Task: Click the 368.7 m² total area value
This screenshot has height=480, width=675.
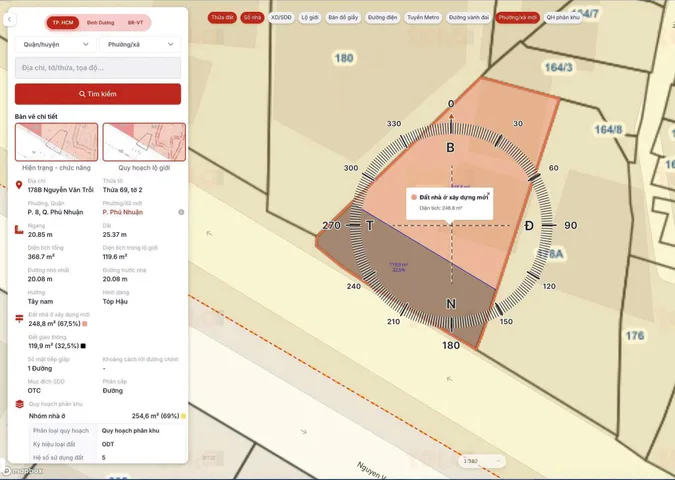Action: tap(41, 257)
